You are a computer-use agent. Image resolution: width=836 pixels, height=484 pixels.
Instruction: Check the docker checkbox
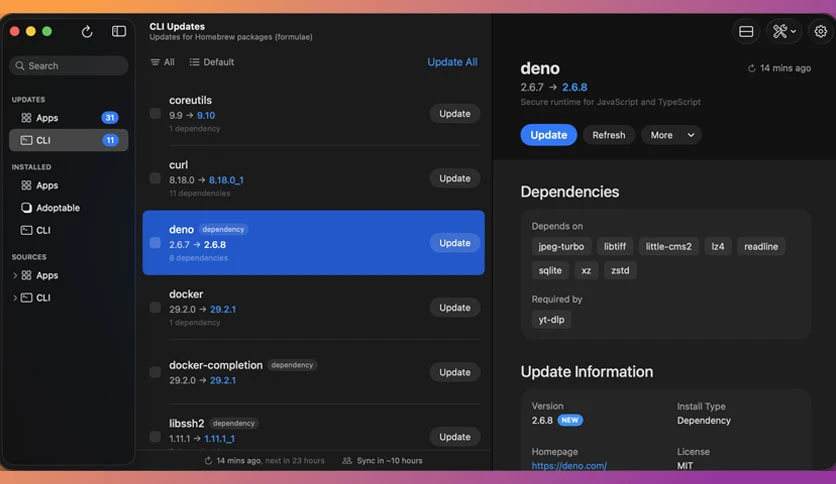pyautogui.click(x=155, y=308)
